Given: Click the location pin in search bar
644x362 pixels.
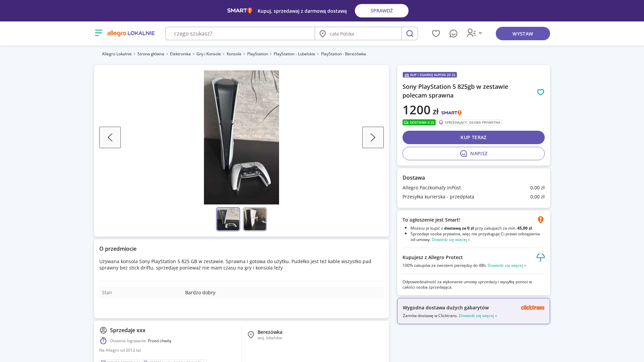Looking at the screenshot, I should point(323,34).
